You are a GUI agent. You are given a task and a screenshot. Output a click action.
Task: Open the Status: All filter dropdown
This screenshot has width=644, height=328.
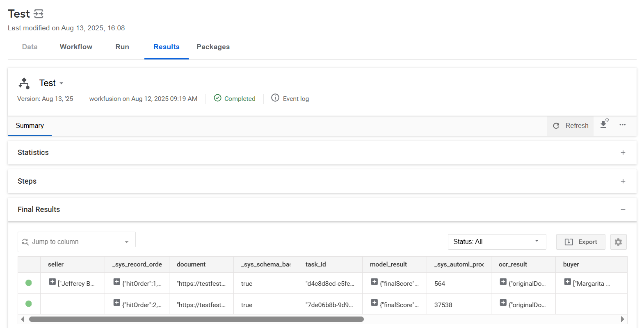pos(497,242)
